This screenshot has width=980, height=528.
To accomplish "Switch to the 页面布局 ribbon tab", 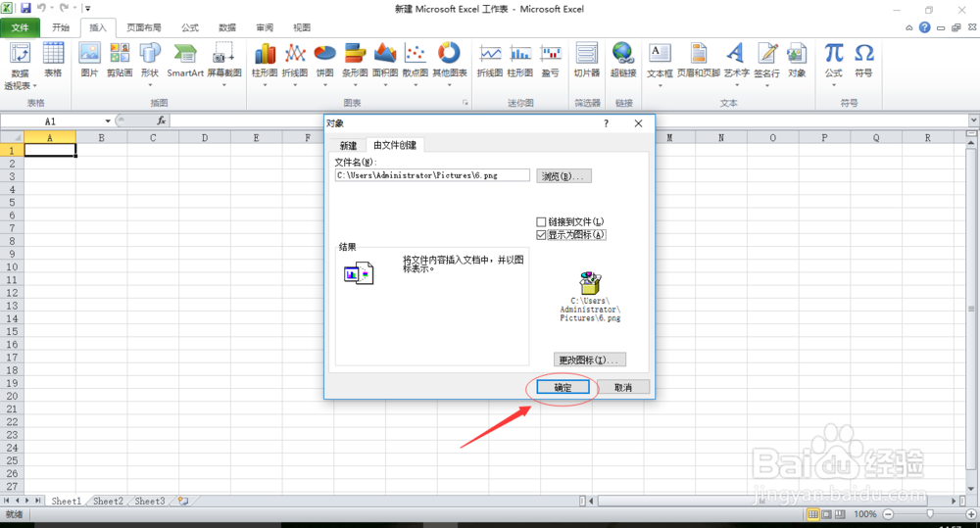I will pyautogui.click(x=144, y=27).
